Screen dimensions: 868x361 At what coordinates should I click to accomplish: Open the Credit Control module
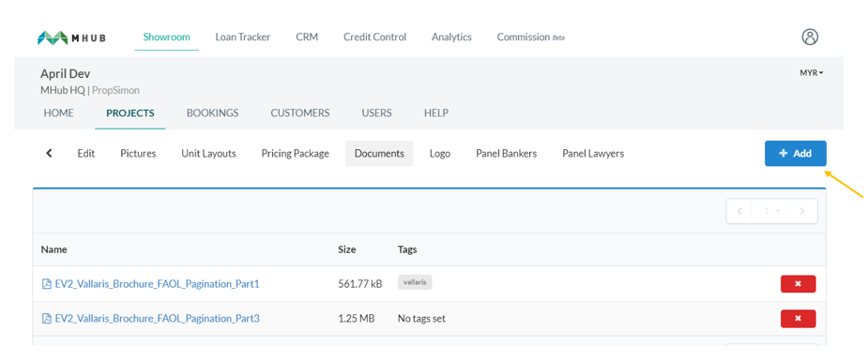(x=374, y=38)
